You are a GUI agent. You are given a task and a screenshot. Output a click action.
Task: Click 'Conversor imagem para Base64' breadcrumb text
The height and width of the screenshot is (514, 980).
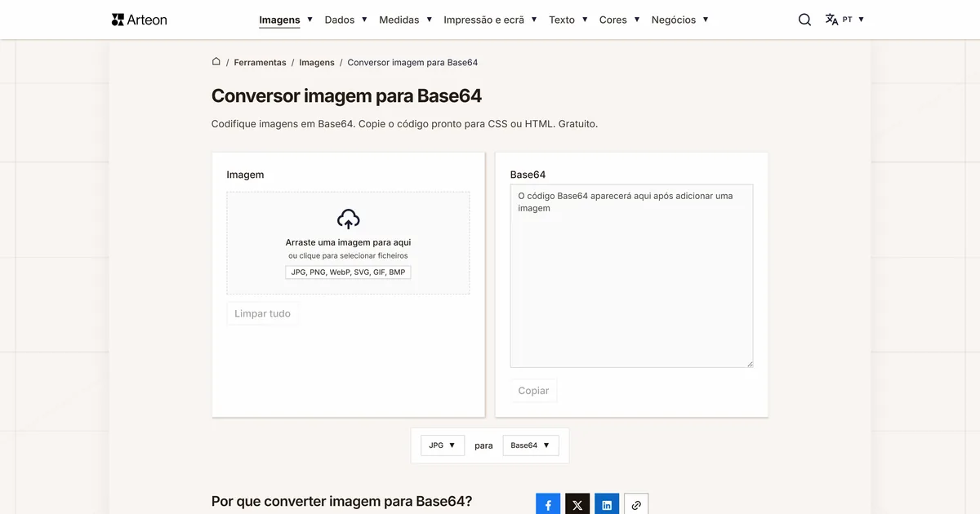click(x=412, y=62)
